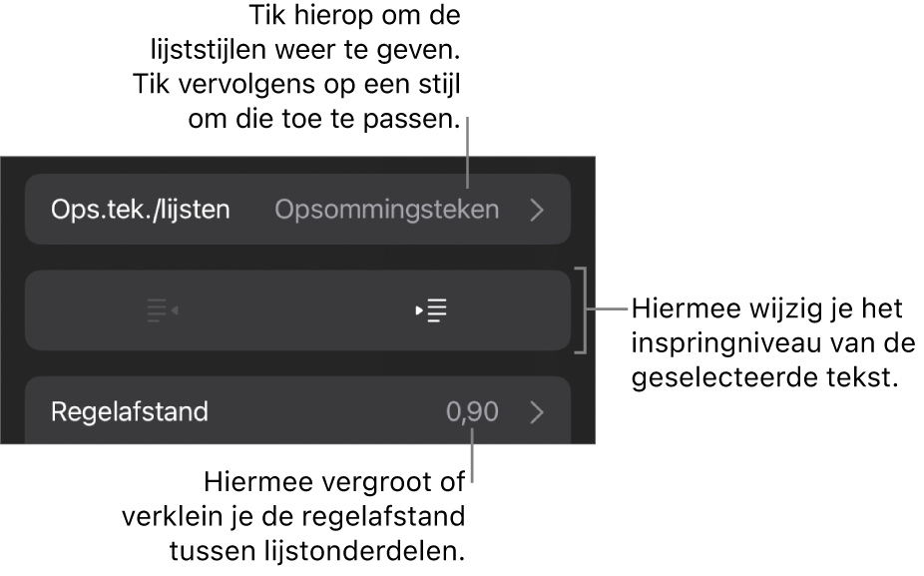Click the bracket beside the indent buttons
The width and height of the screenshot is (924, 576).
(x=582, y=309)
